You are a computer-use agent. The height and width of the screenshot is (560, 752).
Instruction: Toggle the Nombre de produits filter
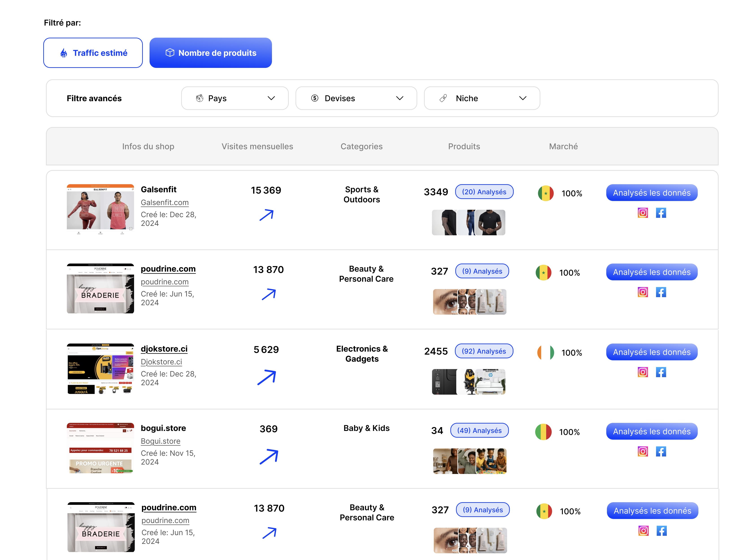(x=210, y=53)
